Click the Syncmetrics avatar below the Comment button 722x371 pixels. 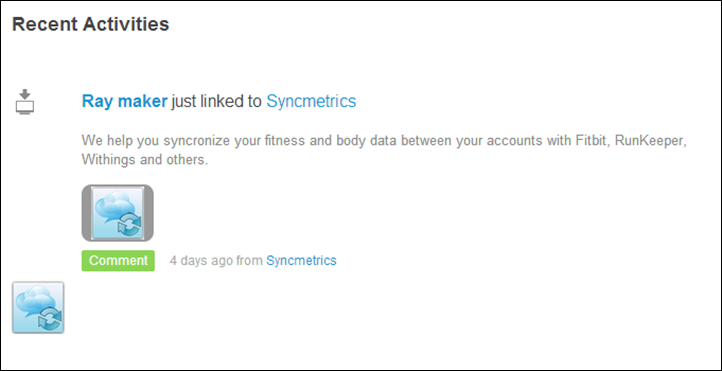coord(38,307)
